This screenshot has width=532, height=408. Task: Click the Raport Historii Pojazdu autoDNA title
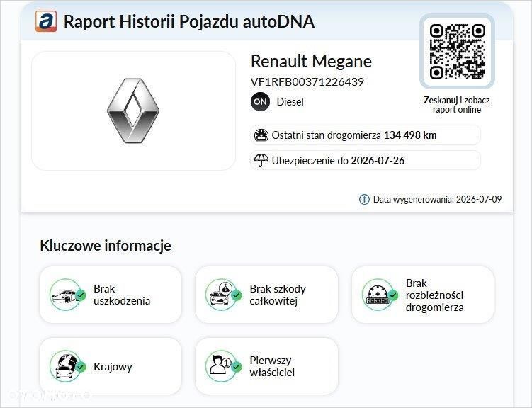[189, 21]
